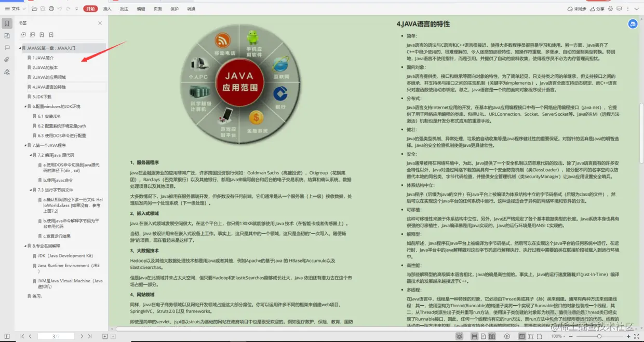Open bookmark 3.JAVA的应用领域
644x342 pixels.
click(x=49, y=77)
